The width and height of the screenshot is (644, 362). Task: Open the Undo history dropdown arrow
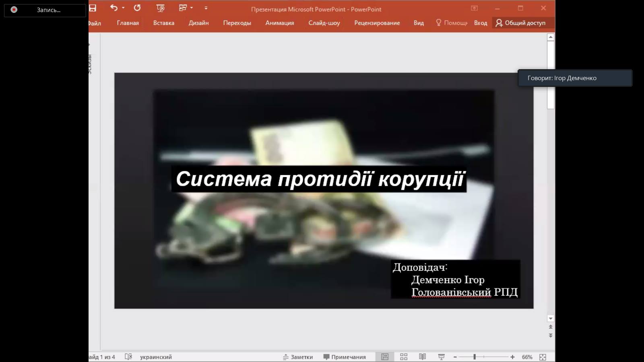(123, 8)
